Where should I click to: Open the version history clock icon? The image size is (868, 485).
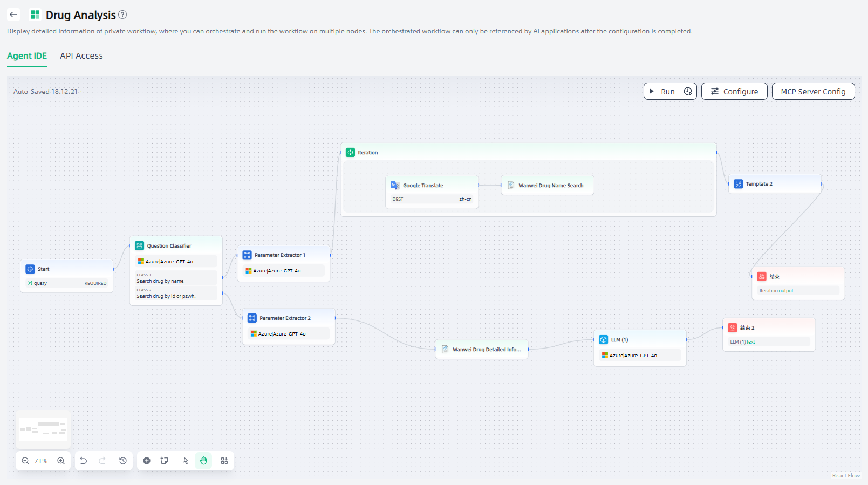pyautogui.click(x=123, y=461)
